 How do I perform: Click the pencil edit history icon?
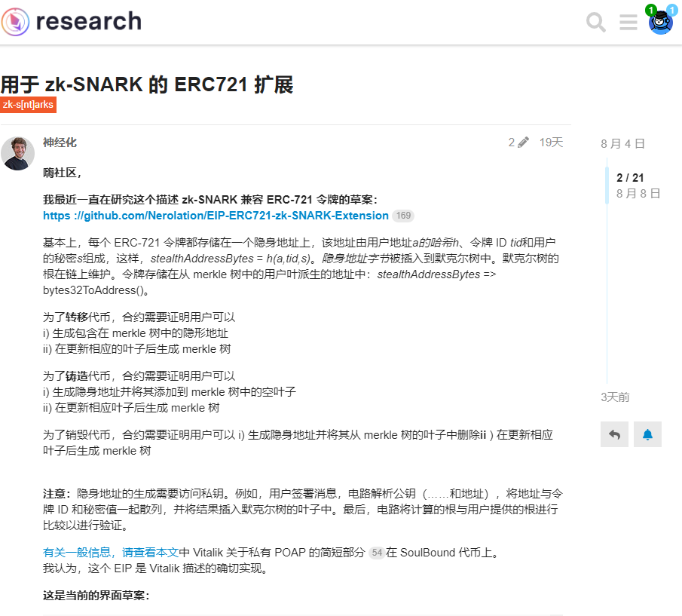pyautogui.click(x=523, y=143)
